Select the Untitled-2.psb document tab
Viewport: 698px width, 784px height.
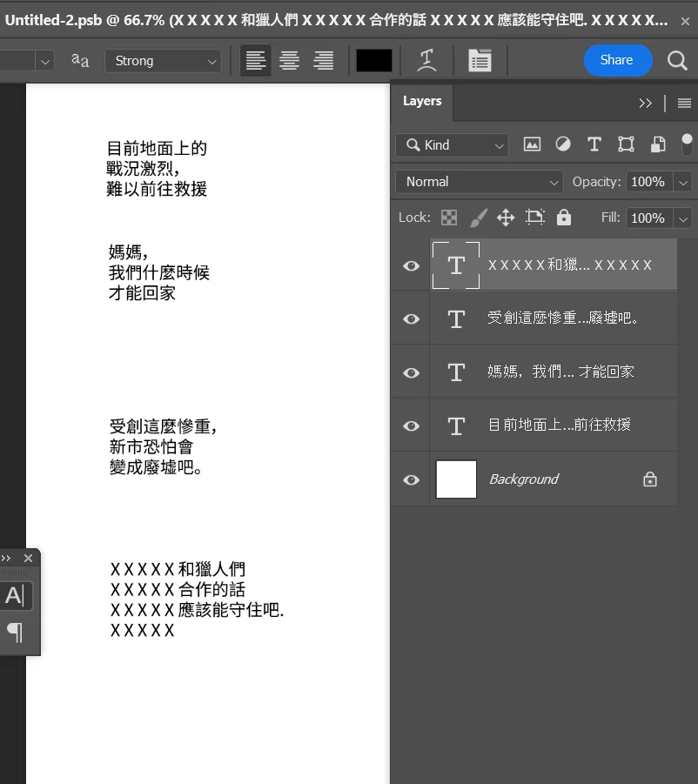[x=336, y=20]
